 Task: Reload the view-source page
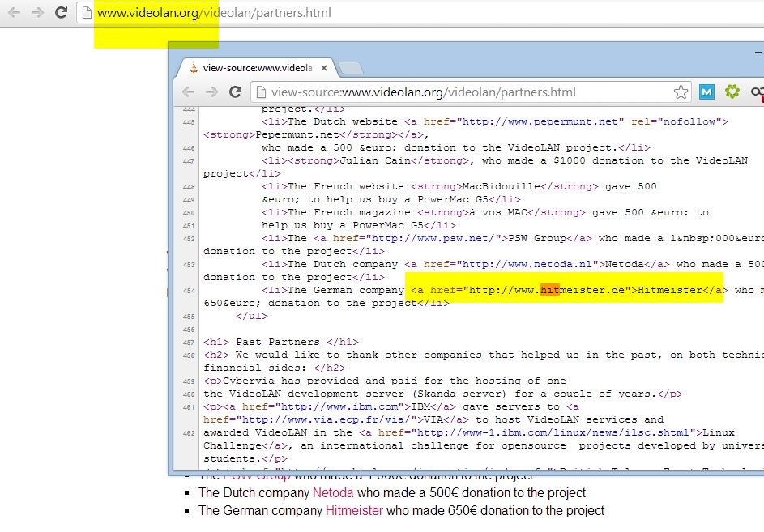click(x=235, y=92)
